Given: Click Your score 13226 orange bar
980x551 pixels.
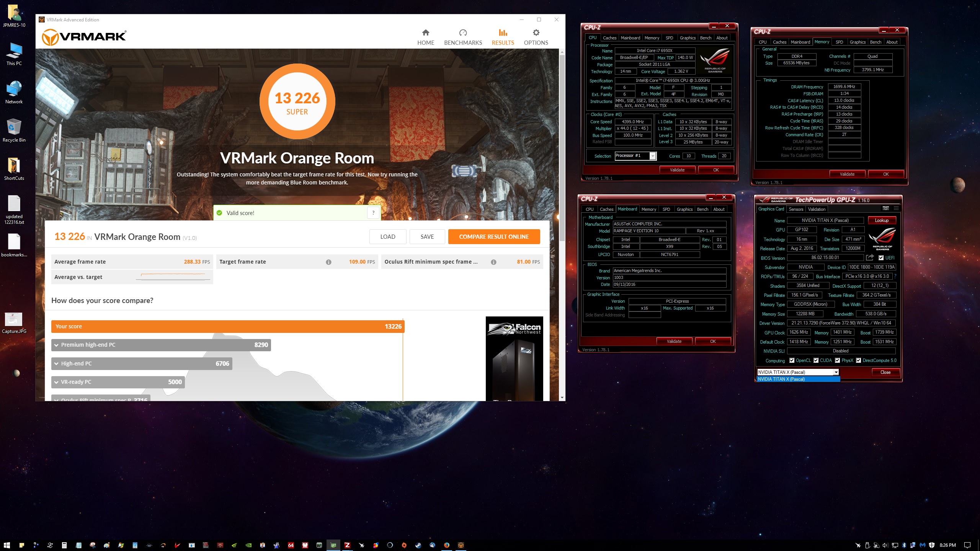Looking at the screenshot, I should (x=228, y=326).
